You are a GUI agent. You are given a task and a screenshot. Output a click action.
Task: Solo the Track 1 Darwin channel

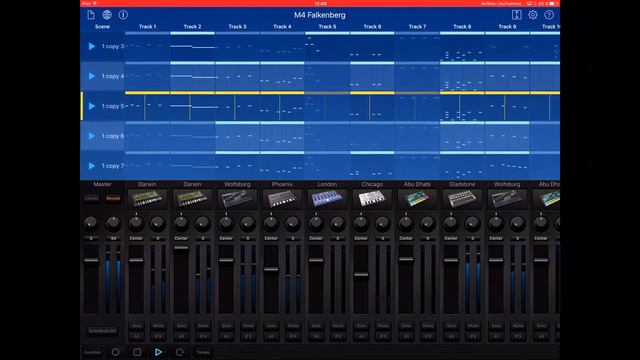point(136,326)
